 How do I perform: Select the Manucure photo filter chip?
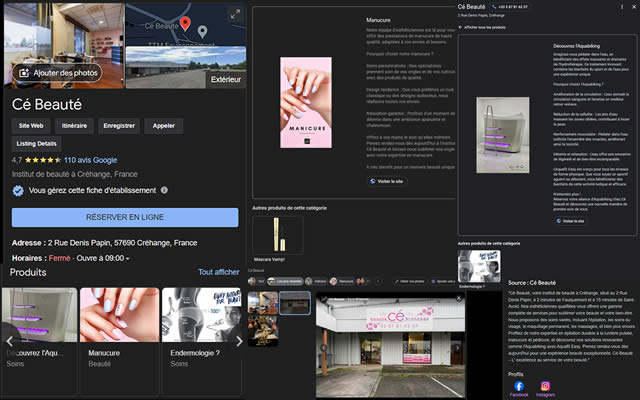coord(342,281)
